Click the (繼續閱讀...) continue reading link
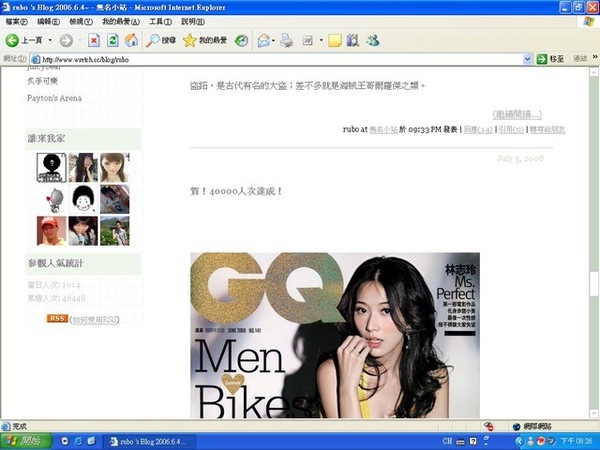 [517, 114]
